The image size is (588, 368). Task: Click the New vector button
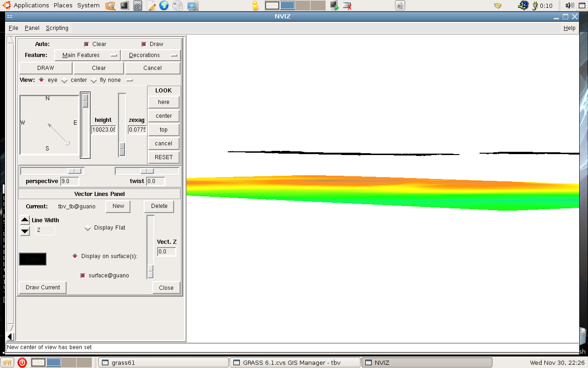pyautogui.click(x=118, y=206)
